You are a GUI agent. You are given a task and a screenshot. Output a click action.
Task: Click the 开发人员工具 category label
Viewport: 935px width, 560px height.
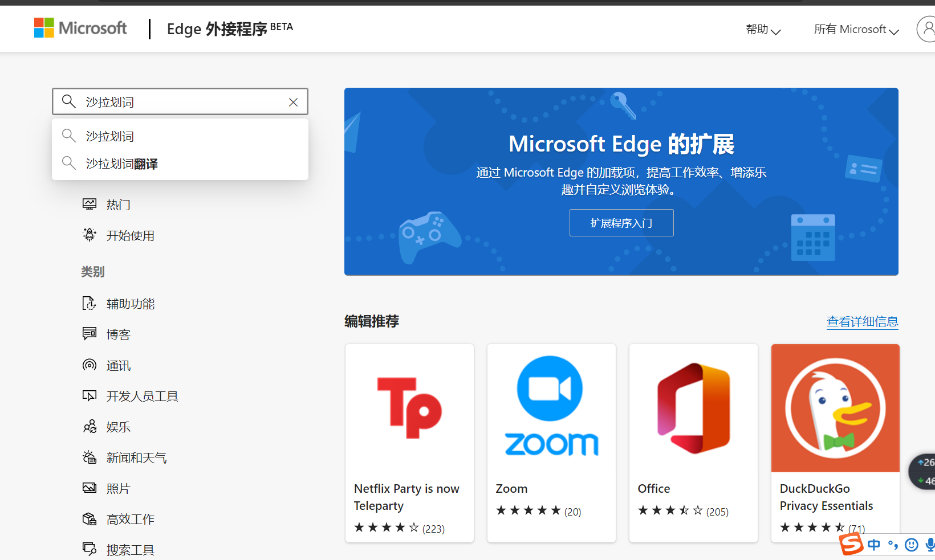(x=143, y=396)
